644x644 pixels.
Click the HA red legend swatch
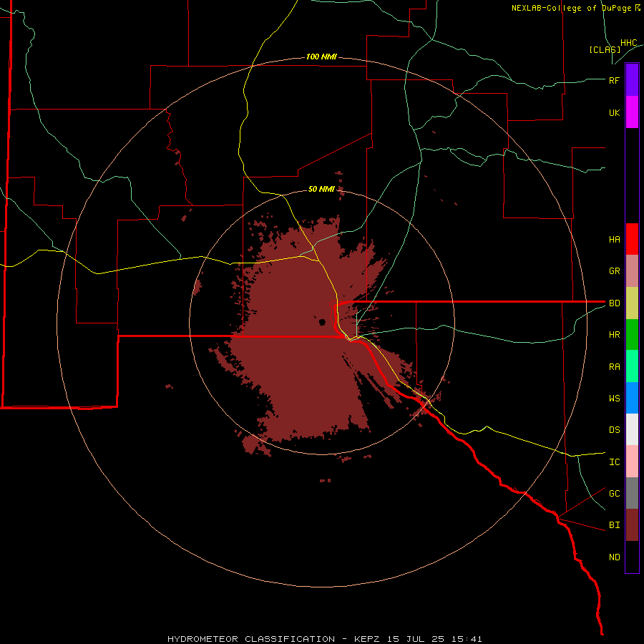632,239
